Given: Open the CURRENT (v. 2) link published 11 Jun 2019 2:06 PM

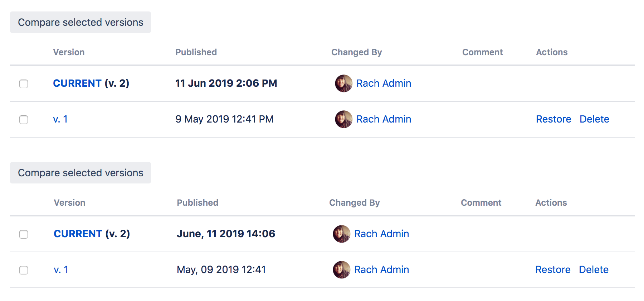Looking at the screenshot, I should click(77, 83).
